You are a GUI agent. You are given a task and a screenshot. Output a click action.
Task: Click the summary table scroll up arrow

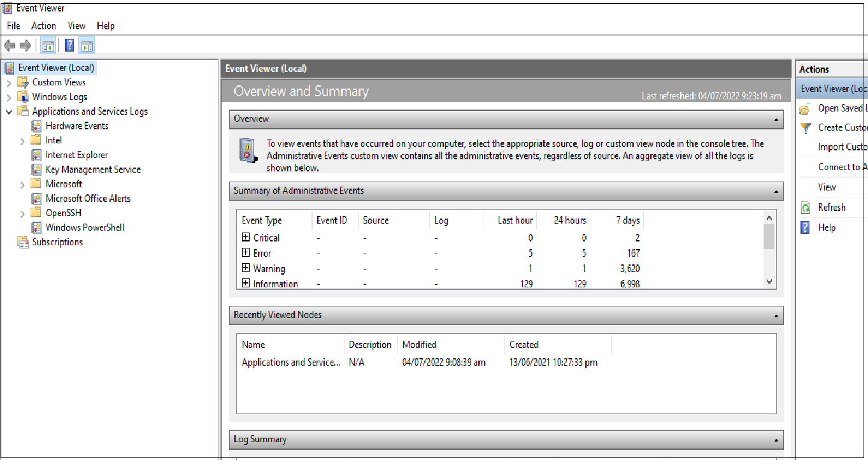pyautogui.click(x=769, y=218)
